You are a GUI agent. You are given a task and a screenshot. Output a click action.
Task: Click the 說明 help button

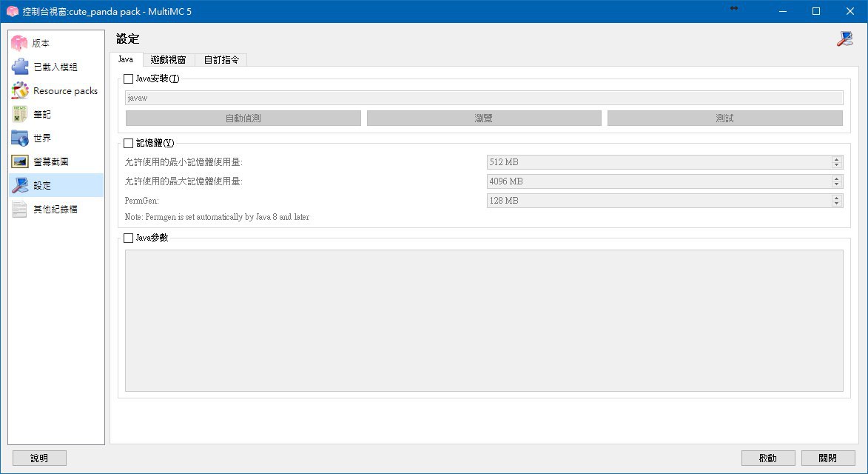(x=39, y=458)
